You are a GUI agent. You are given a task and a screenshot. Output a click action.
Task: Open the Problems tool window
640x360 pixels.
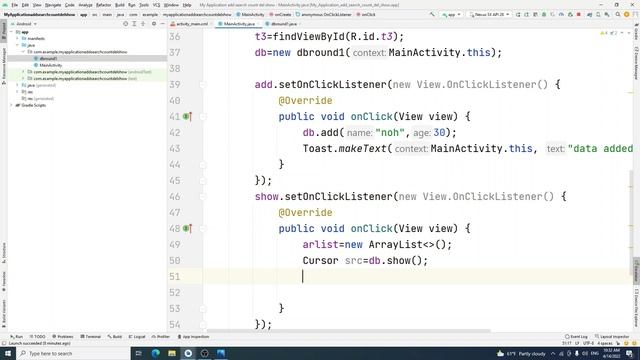(63, 337)
